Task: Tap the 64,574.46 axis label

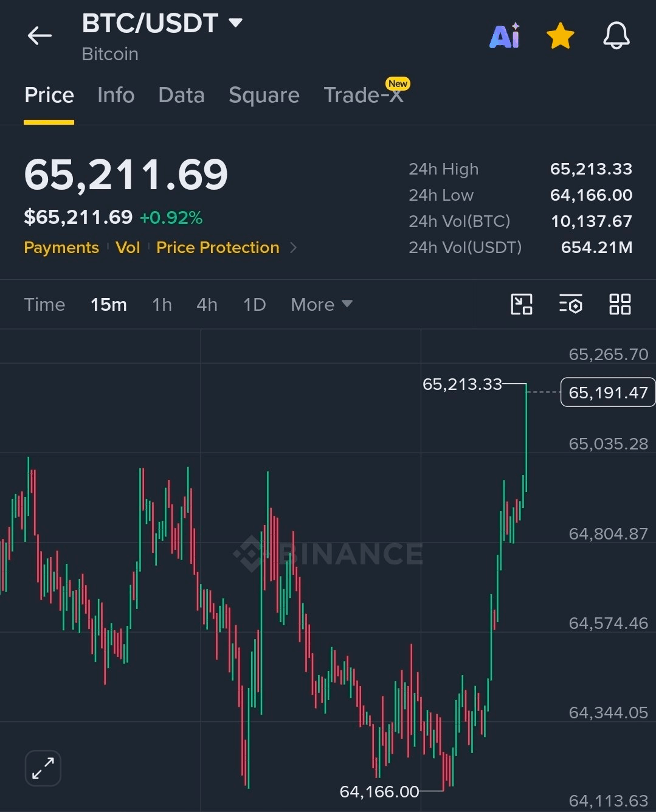Action: [609, 623]
